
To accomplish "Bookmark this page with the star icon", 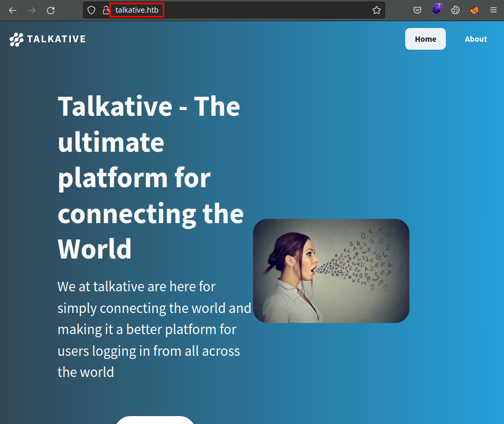I will coord(376,10).
